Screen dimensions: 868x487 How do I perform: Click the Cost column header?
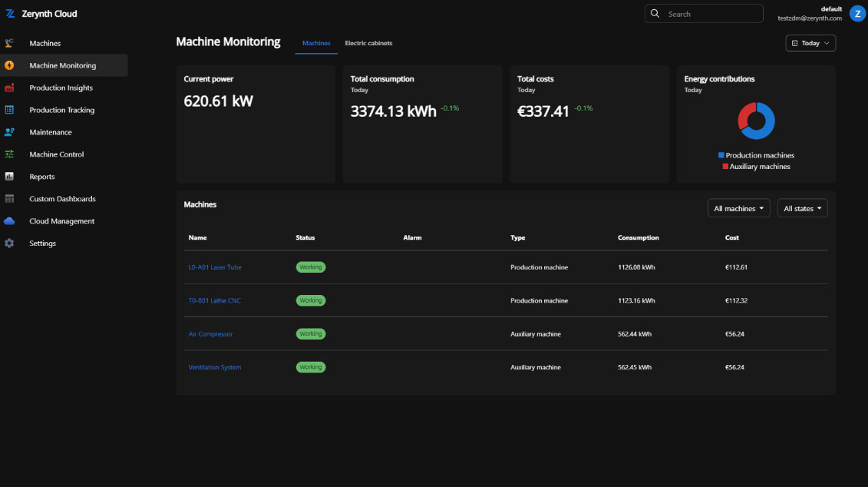point(732,237)
